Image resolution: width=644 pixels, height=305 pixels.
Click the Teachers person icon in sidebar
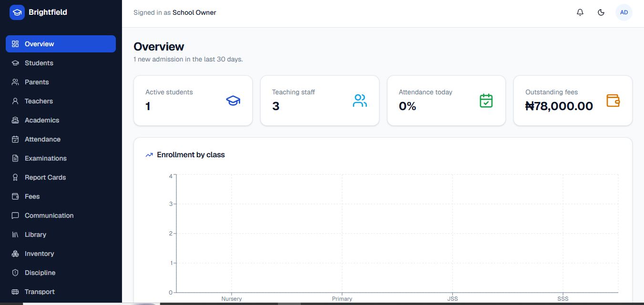(x=15, y=101)
